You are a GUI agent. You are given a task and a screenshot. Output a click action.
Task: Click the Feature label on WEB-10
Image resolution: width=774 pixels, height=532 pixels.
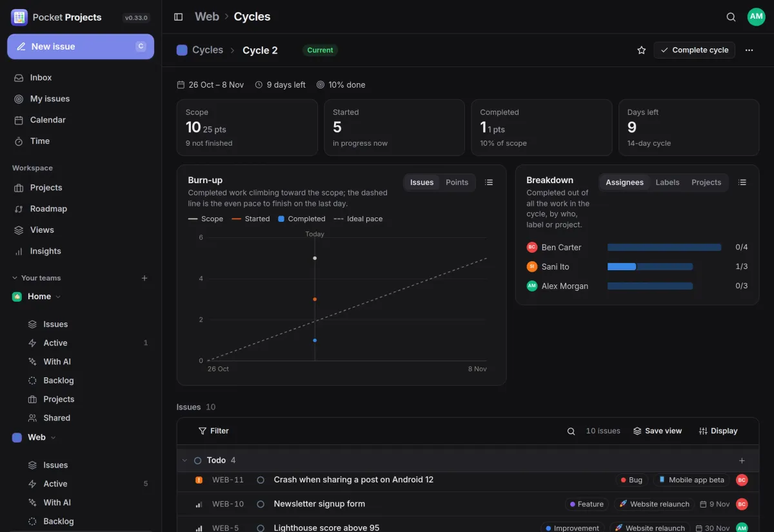point(586,504)
